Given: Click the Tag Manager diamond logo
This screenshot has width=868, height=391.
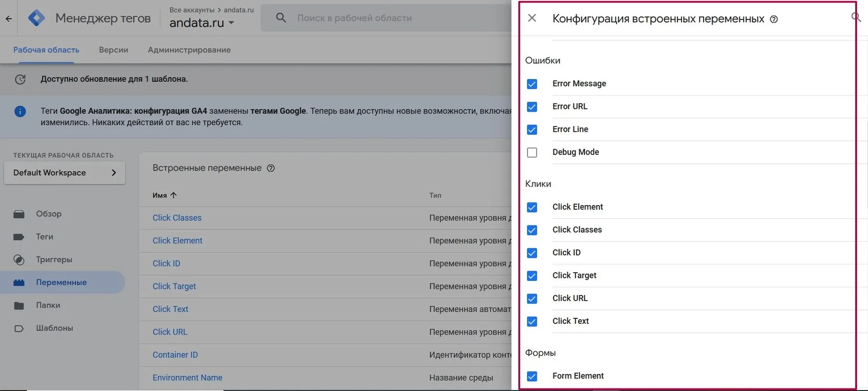Looking at the screenshot, I should [36, 18].
